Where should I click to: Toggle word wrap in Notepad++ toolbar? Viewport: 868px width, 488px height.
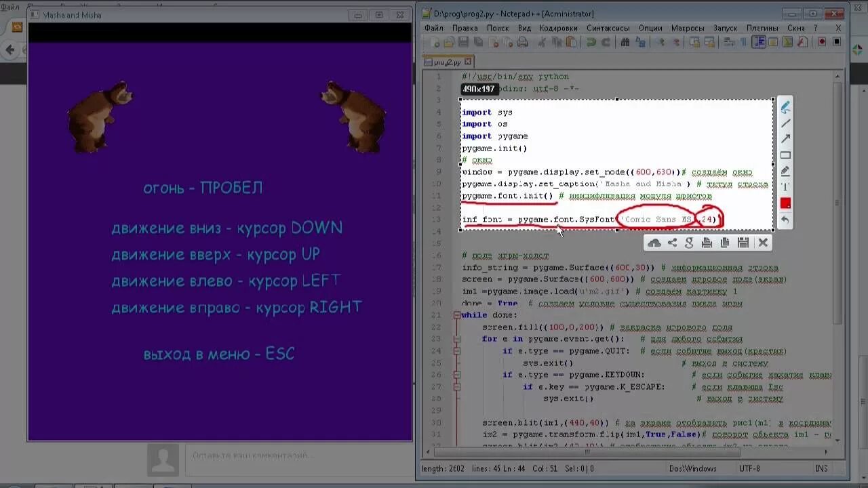pos(728,42)
